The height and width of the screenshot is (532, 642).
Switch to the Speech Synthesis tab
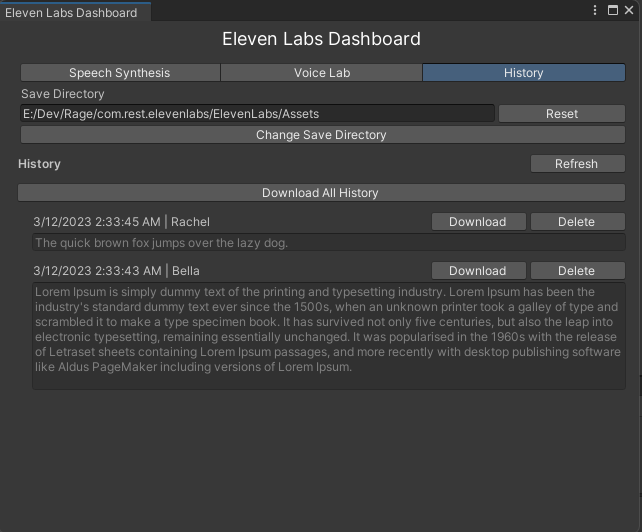120,73
